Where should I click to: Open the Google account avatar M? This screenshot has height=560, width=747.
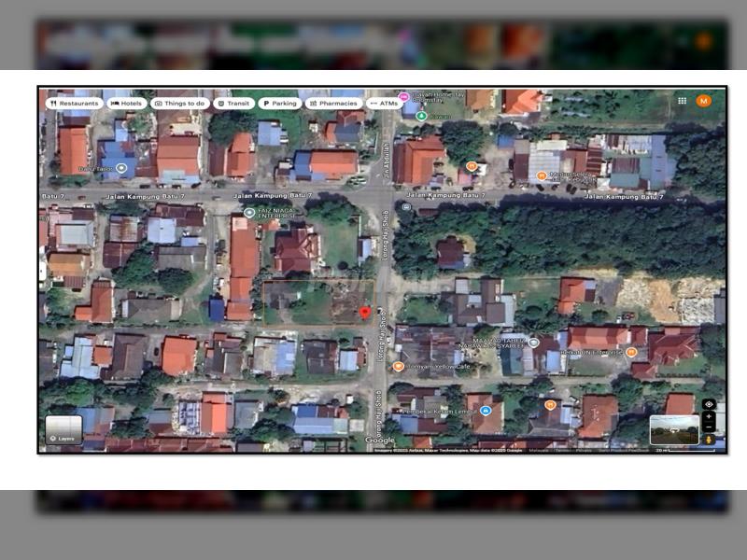(704, 101)
